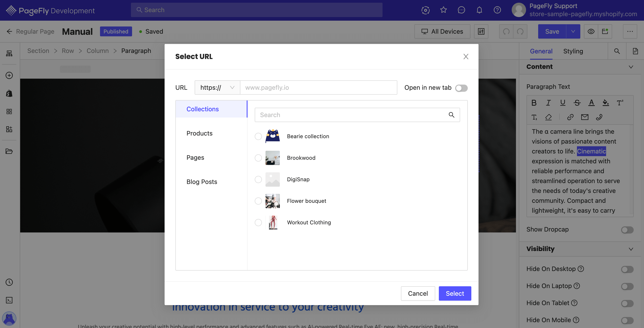Viewport: 644px width, 328px height.
Task: Click the preview eye icon
Action: coord(591,31)
